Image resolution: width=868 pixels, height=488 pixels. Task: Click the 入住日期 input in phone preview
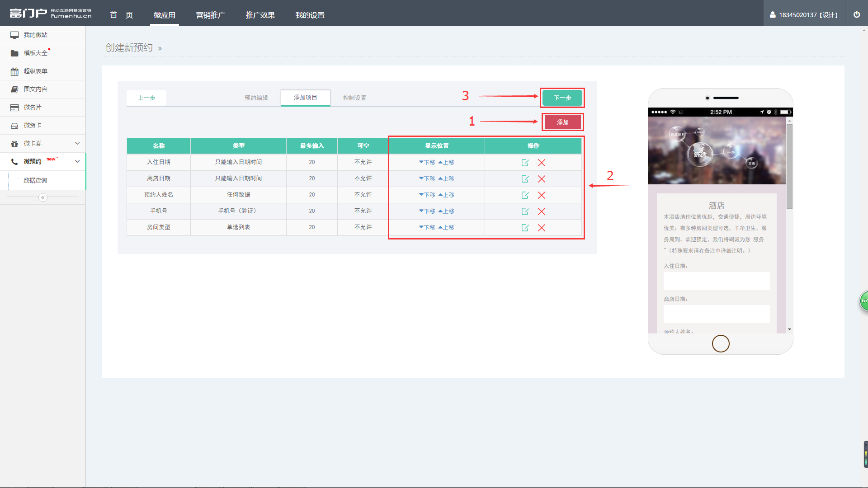[x=717, y=281]
